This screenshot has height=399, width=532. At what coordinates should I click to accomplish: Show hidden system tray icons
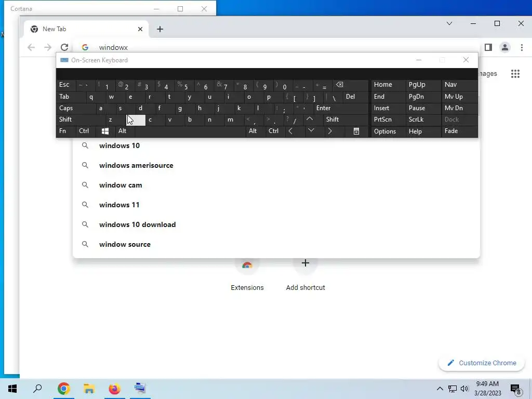(440, 389)
